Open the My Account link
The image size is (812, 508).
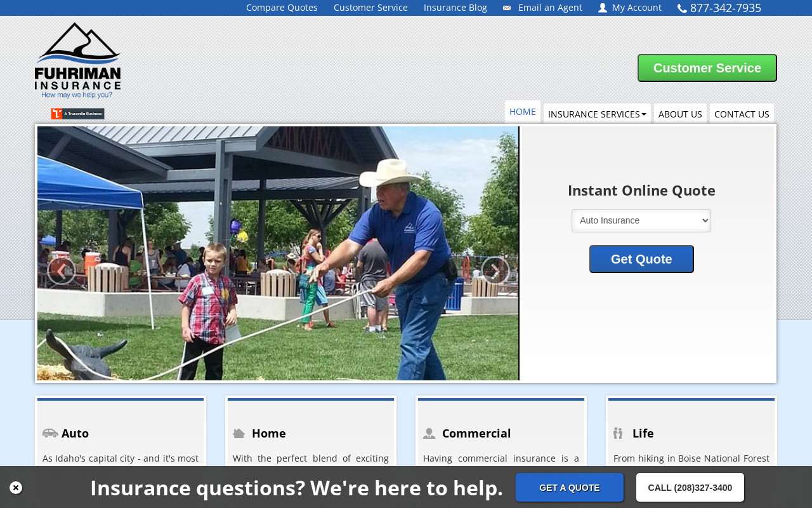637,8
